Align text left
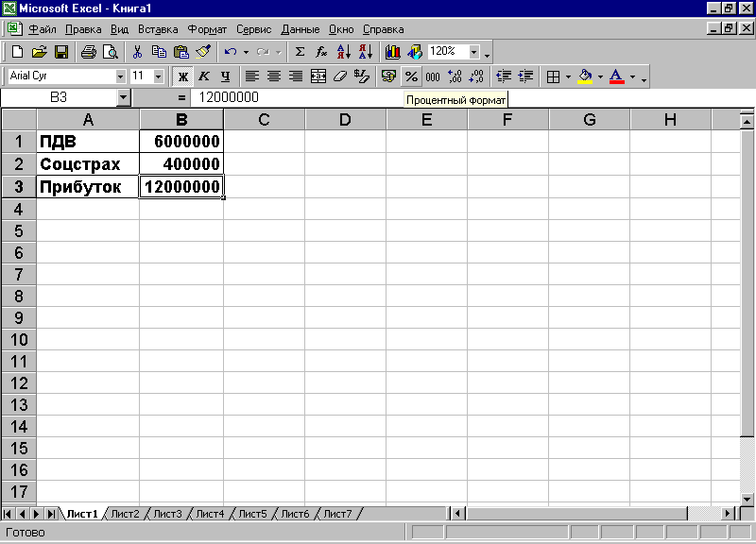 [251, 76]
